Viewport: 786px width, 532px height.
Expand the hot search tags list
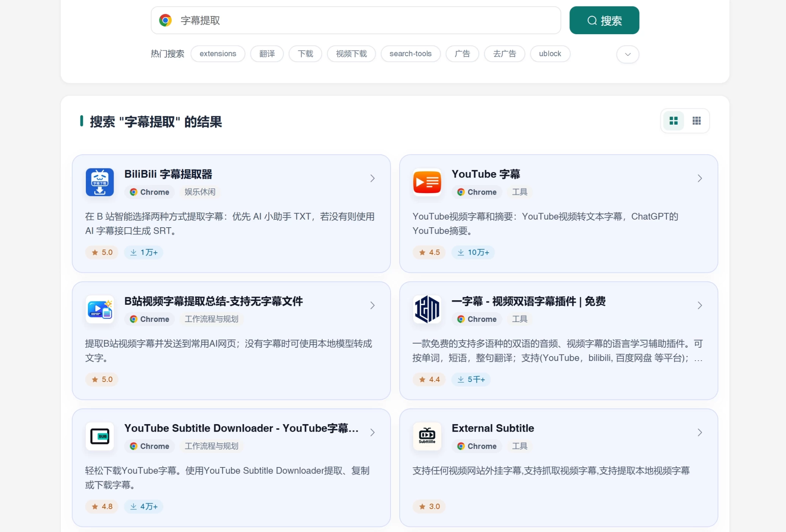628,54
